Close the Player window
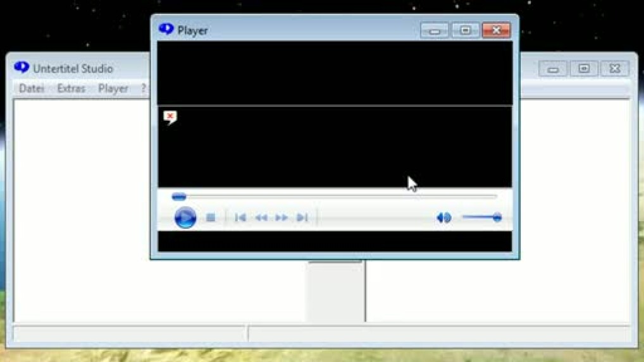644x362 pixels. click(496, 30)
